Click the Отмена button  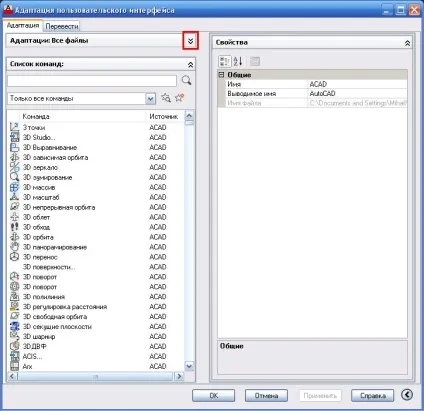pos(266,396)
